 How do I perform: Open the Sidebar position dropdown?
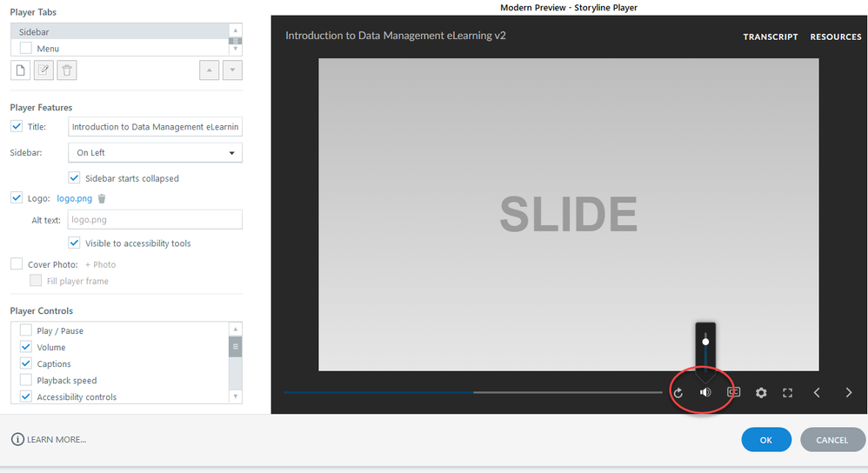(x=155, y=153)
